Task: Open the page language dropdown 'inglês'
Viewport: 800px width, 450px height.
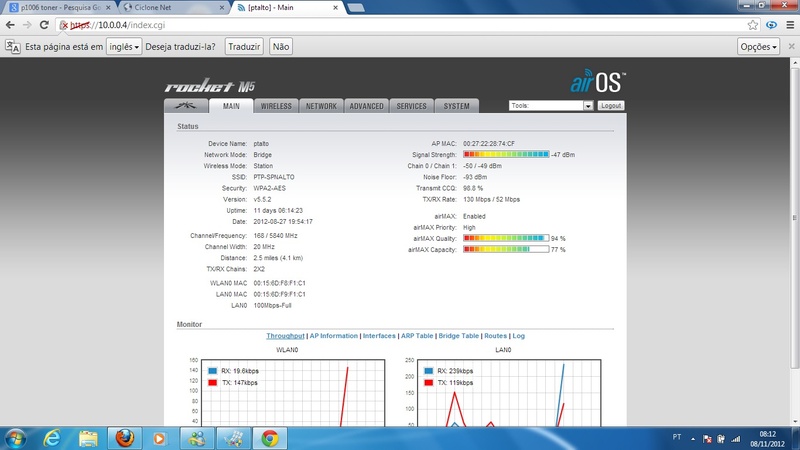Action: (x=123, y=46)
